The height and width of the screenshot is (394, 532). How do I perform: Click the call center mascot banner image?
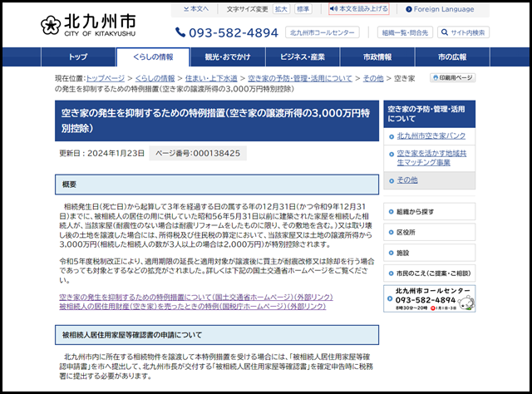point(429,298)
